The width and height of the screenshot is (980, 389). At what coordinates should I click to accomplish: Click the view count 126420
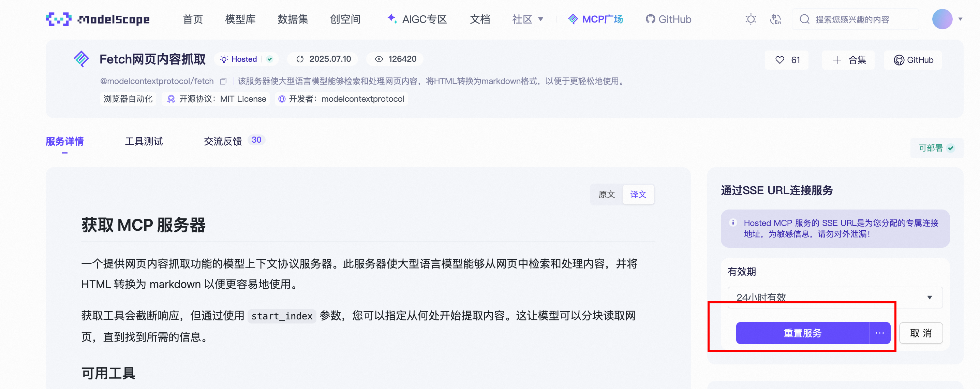click(x=402, y=59)
